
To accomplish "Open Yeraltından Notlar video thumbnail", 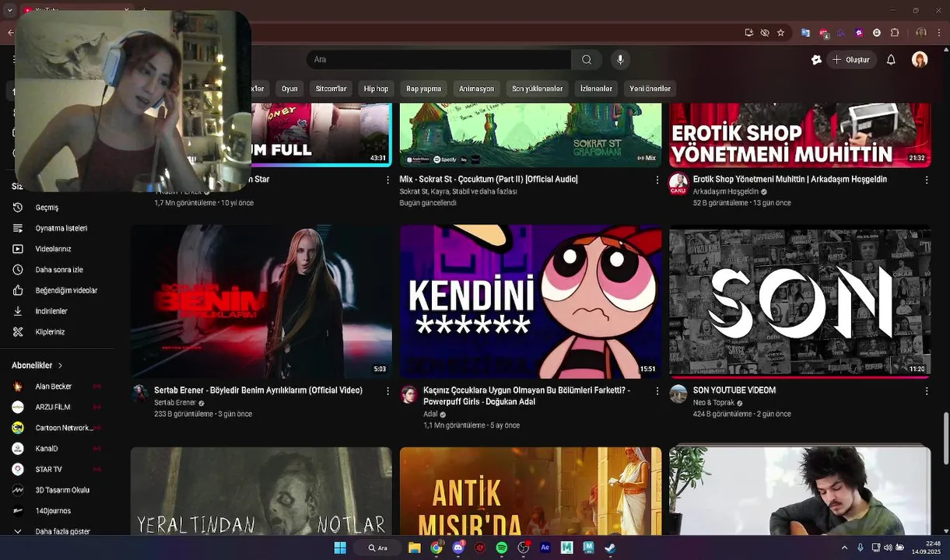I will (x=261, y=491).
